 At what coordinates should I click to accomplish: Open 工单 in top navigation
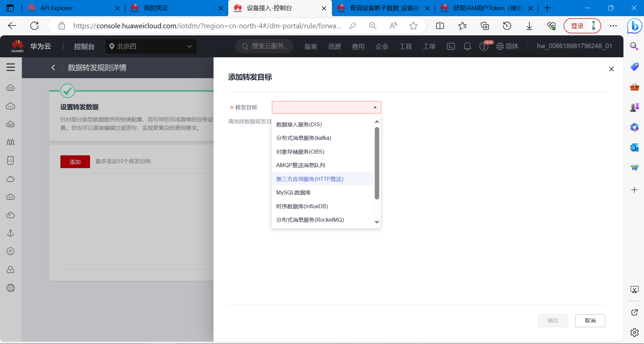click(429, 46)
